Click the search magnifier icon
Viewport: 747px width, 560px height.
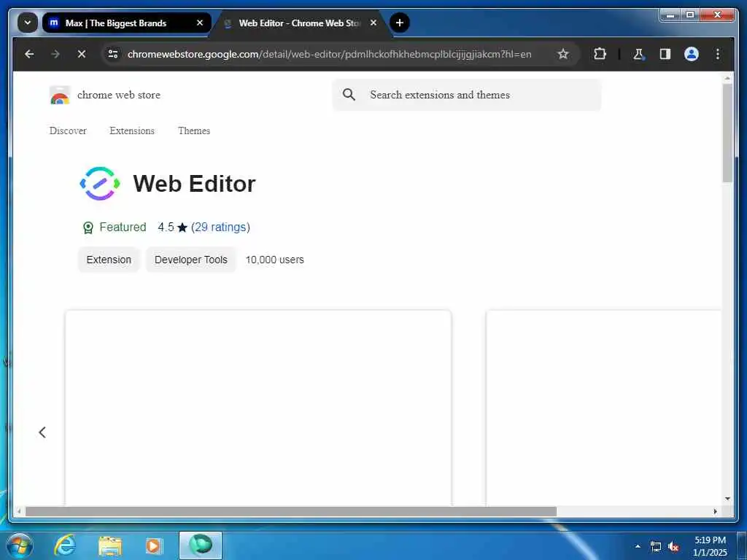coord(349,95)
